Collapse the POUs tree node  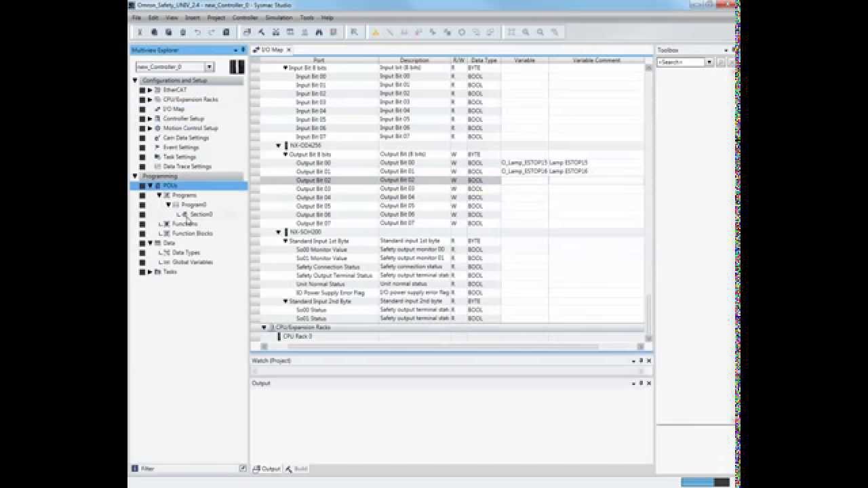tap(151, 186)
